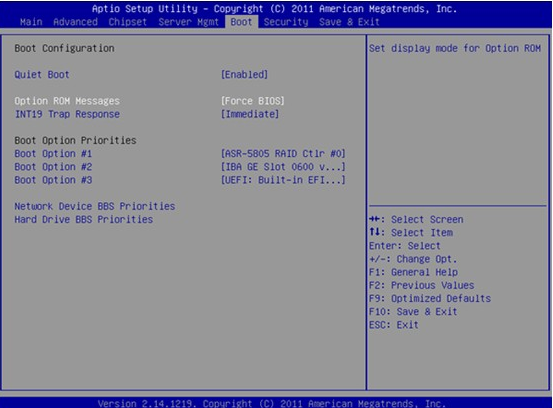The width and height of the screenshot is (553, 408).
Task: Click the Enter: Select hint
Action: click(405, 246)
